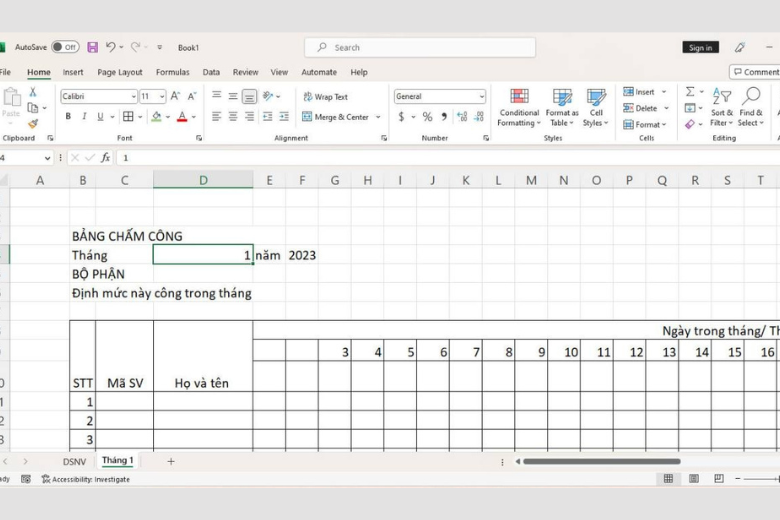
Task: Open Format as Table menu
Action: coord(562,107)
